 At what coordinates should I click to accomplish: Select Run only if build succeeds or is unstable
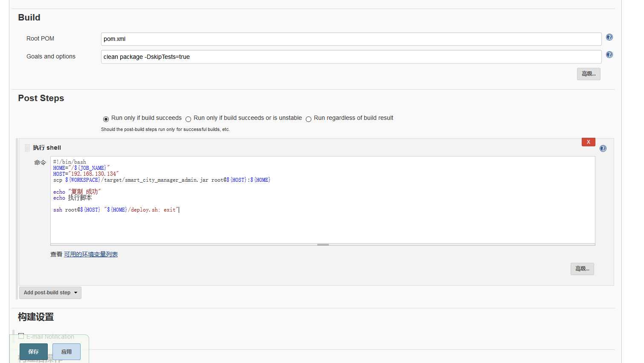(x=188, y=119)
